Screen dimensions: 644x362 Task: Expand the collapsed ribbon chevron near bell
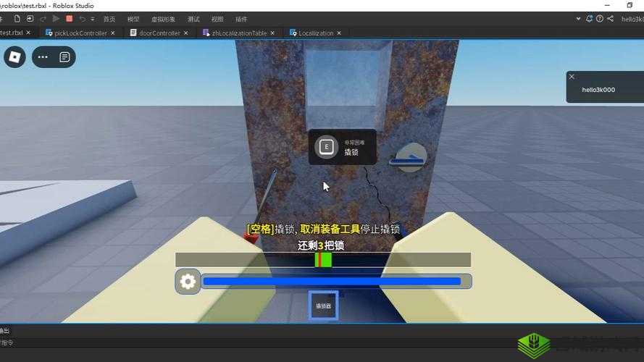tap(578, 19)
